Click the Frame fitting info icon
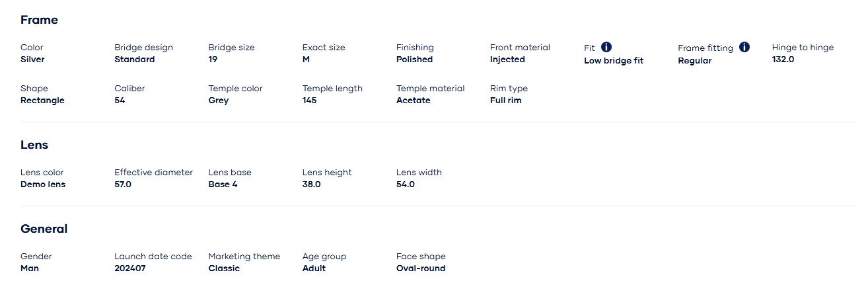 pos(744,47)
